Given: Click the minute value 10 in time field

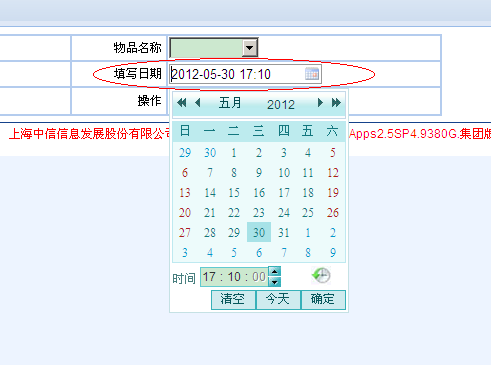Looking at the screenshot, I should pyautogui.click(x=234, y=277).
